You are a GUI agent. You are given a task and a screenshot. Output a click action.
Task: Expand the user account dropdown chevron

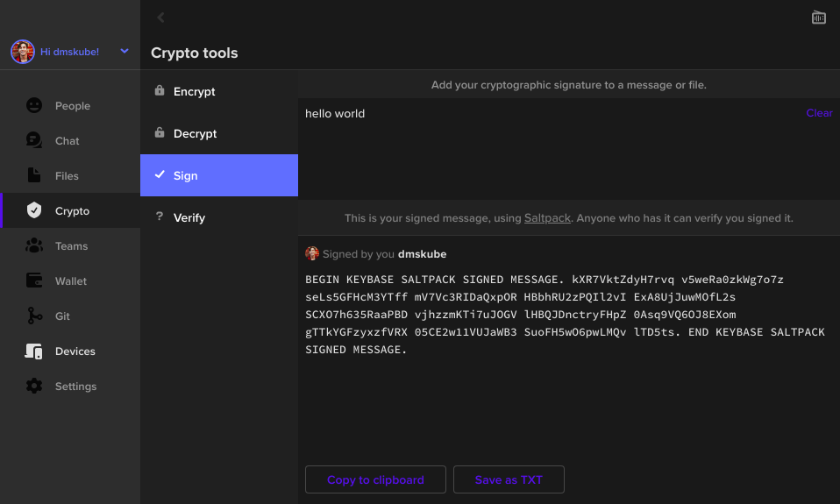[x=125, y=51]
